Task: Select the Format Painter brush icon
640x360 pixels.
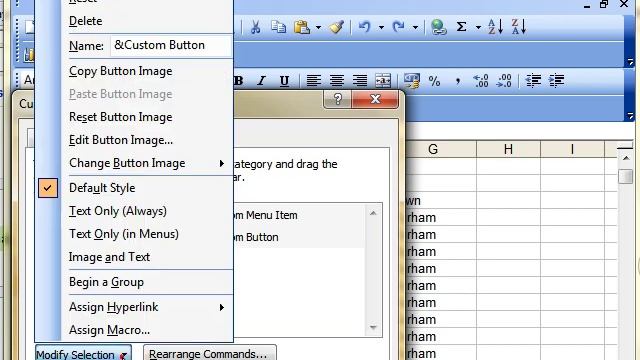Action: click(337, 27)
